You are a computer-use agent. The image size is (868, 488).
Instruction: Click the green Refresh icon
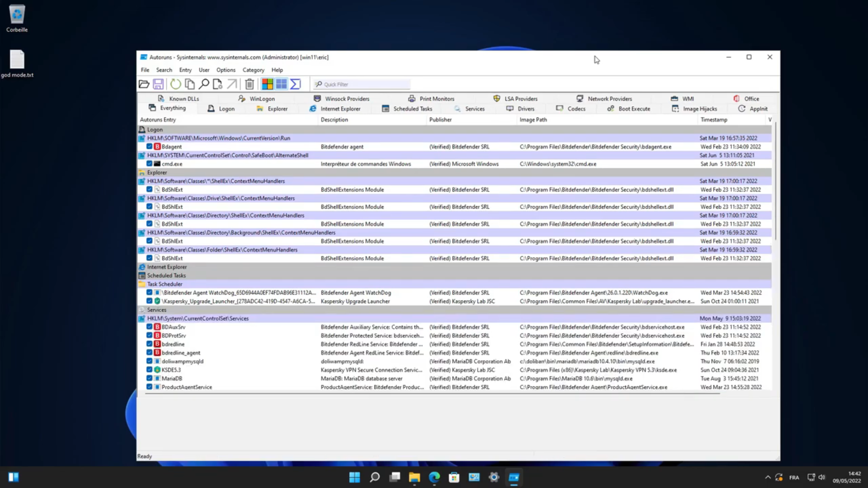coord(175,84)
